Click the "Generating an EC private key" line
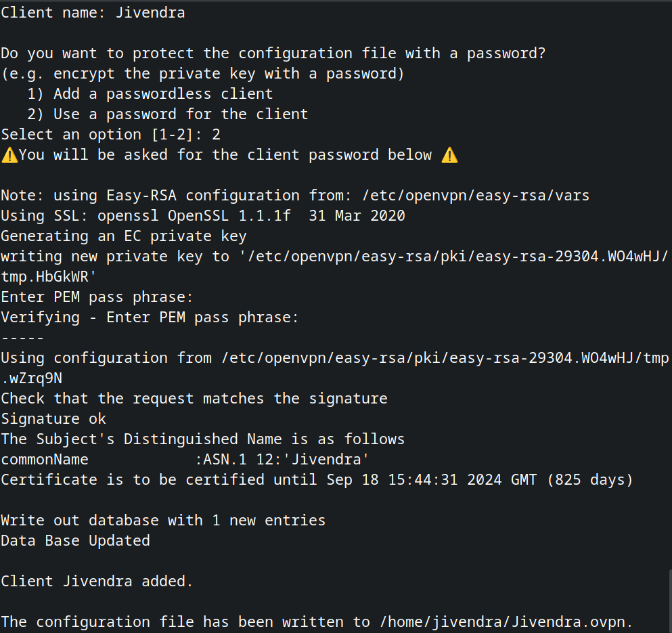Image resolution: width=672 pixels, height=633 pixels. point(123,236)
